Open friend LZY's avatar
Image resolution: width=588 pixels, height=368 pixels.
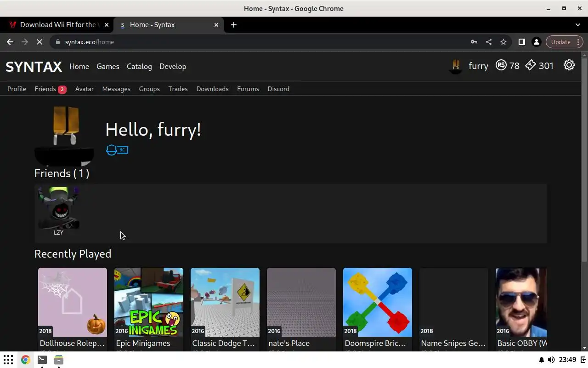click(x=58, y=208)
